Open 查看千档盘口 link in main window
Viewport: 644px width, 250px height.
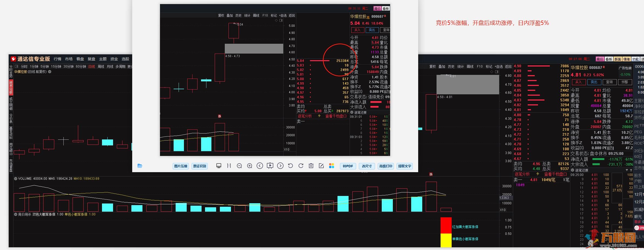pos(555,174)
